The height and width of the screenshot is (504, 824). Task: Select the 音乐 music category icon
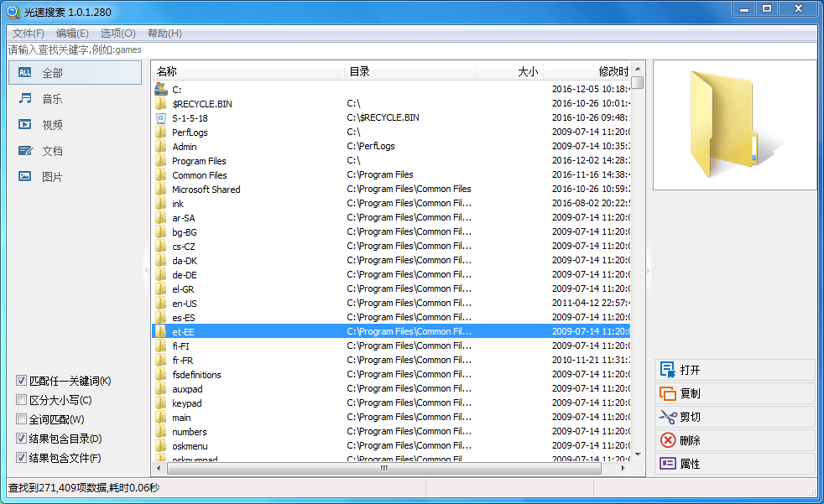(x=25, y=99)
